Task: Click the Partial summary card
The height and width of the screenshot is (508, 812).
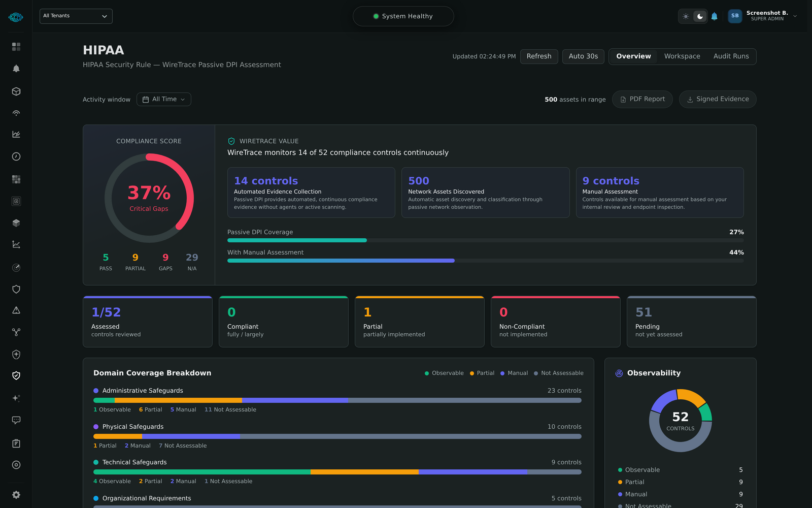Action: click(x=420, y=322)
